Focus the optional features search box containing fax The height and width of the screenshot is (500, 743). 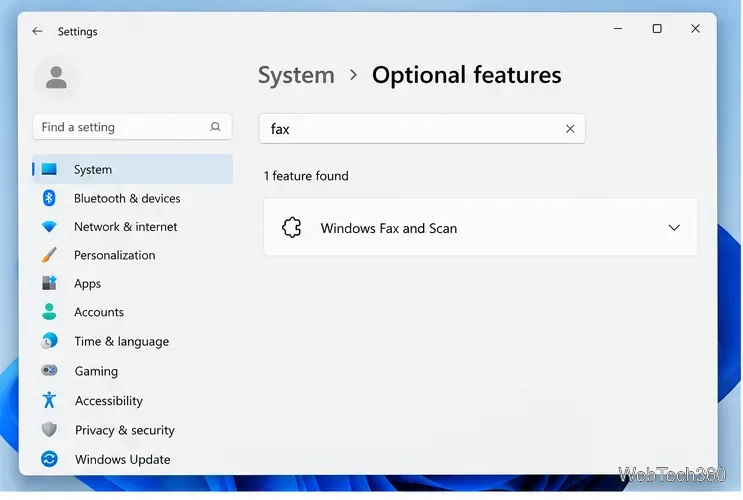point(422,128)
